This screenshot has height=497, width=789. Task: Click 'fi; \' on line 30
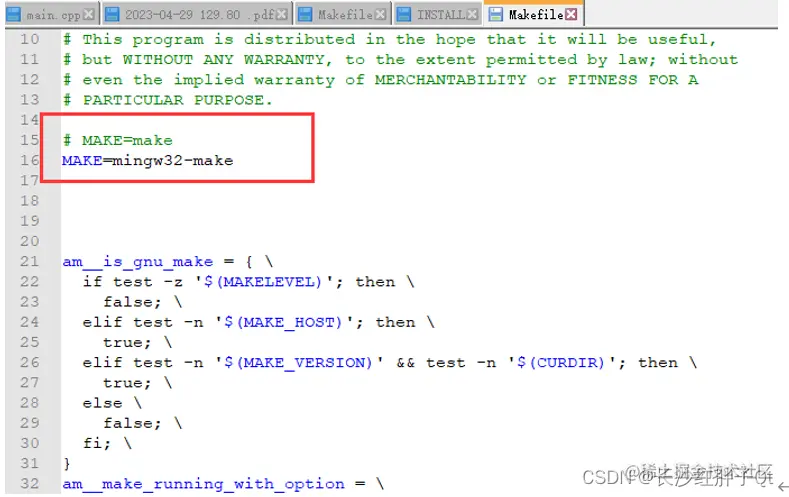click(x=107, y=444)
